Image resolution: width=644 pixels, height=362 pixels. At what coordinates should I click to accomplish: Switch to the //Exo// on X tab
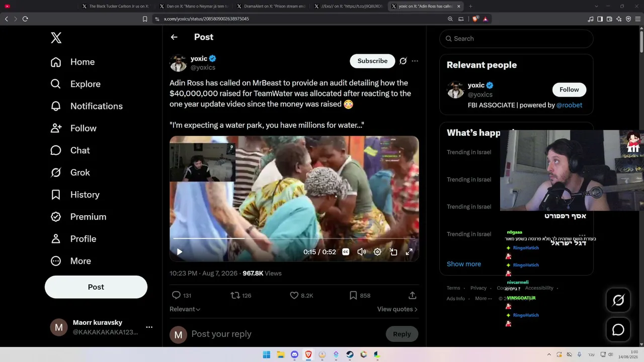coord(348,7)
